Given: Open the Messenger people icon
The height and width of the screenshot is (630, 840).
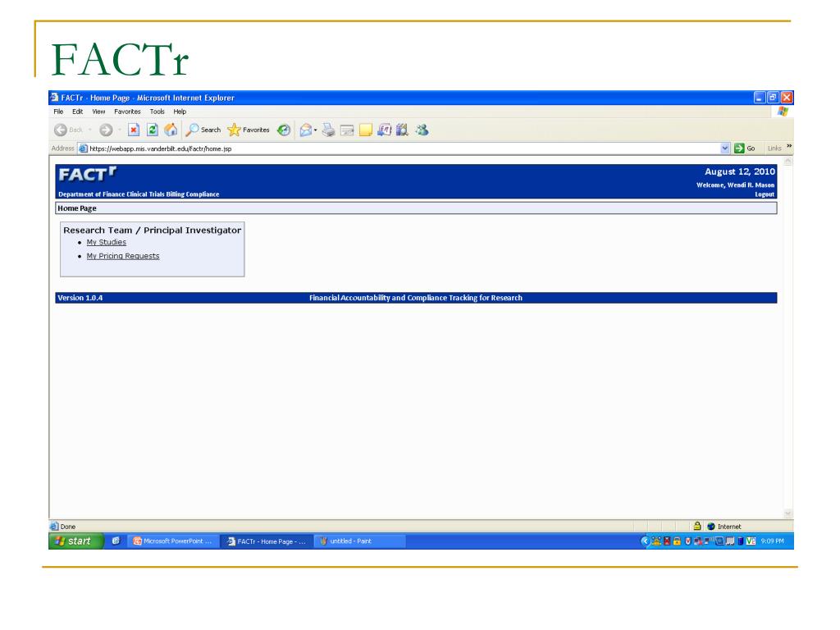Looking at the screenshot, I should click(422, 130).
